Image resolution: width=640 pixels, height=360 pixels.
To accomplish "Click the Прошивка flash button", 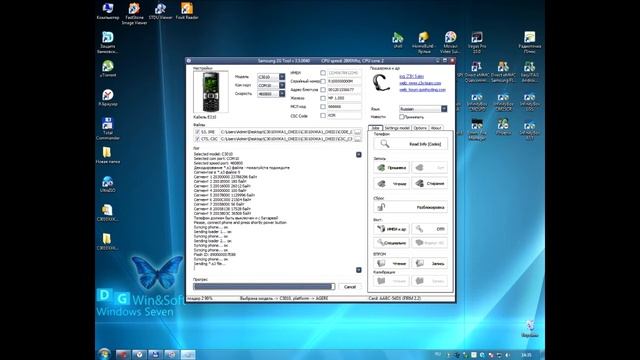I will point(391,168).
